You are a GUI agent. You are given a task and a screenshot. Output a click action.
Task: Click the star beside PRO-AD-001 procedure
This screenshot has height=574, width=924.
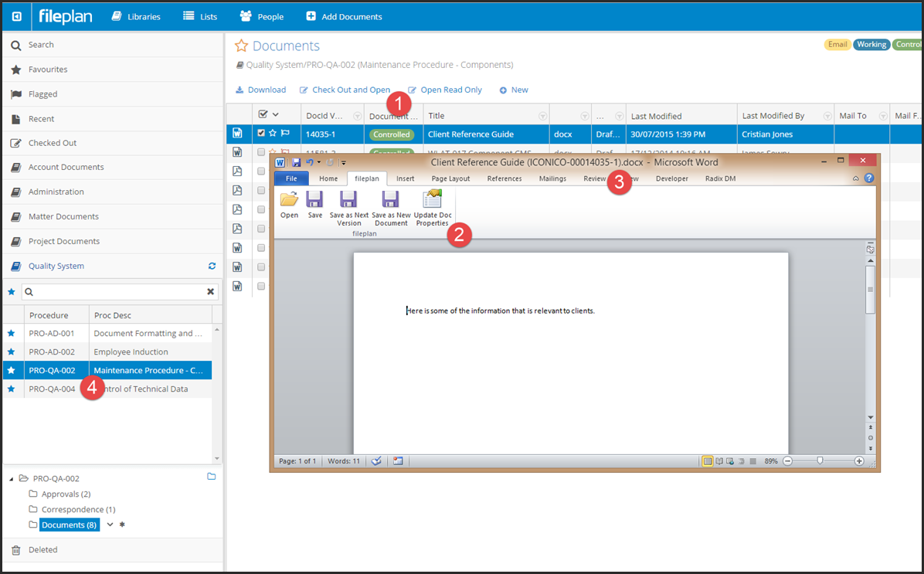pos(11,333)
